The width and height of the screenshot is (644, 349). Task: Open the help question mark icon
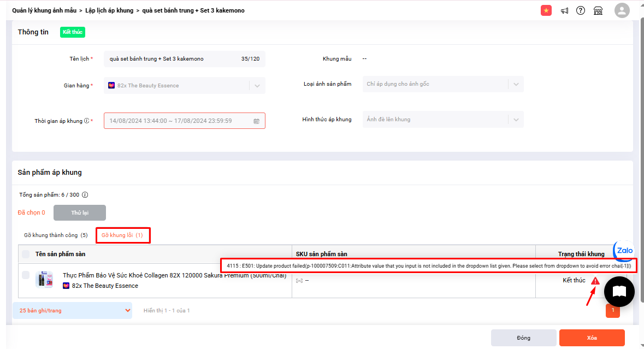(x=581, y=10)
